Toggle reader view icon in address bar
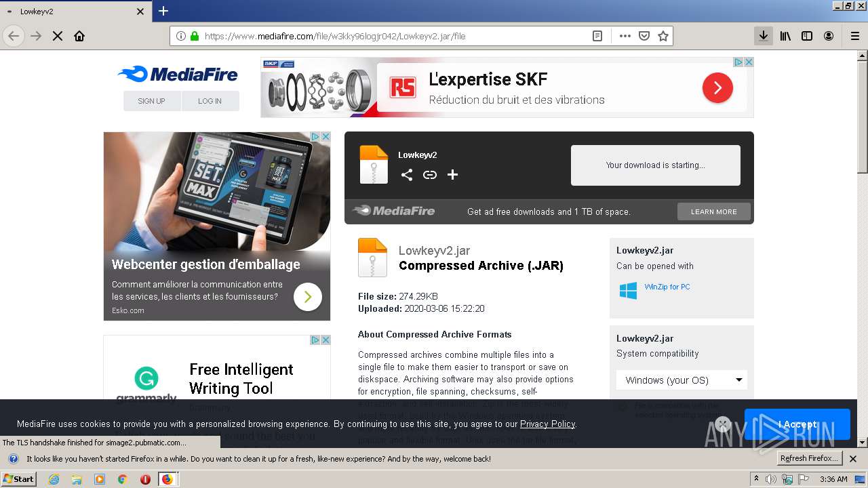This screenshot has width=868, height=488. tap(597, 36)
